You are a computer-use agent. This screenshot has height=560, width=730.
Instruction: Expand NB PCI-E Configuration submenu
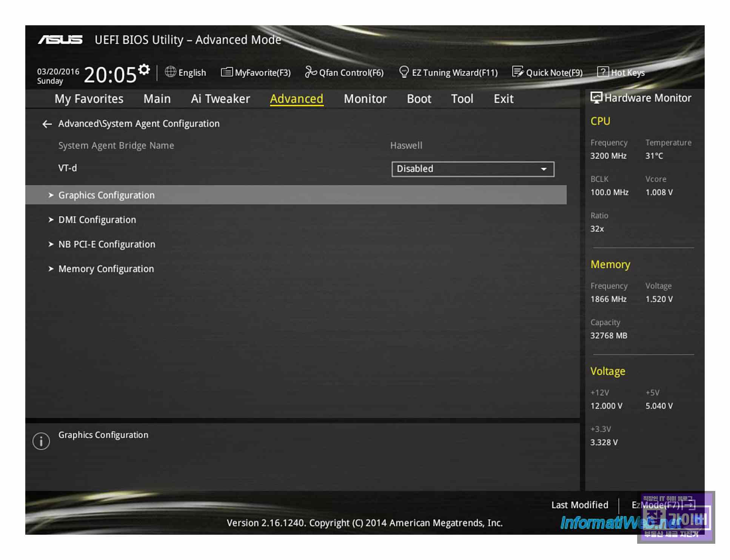point(106,244)
